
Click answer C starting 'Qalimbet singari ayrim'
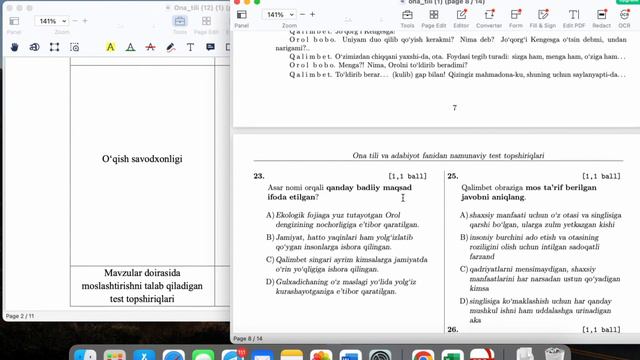[347, 264]
